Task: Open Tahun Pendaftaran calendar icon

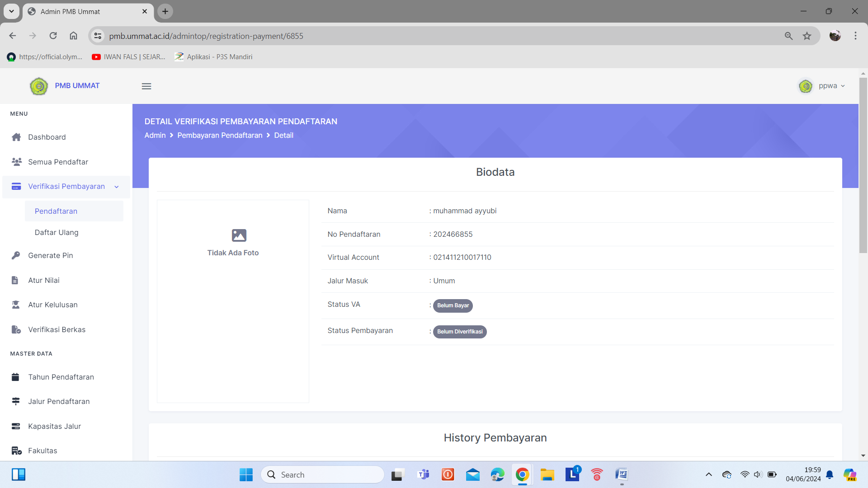Action: click(x=15, y=377)
